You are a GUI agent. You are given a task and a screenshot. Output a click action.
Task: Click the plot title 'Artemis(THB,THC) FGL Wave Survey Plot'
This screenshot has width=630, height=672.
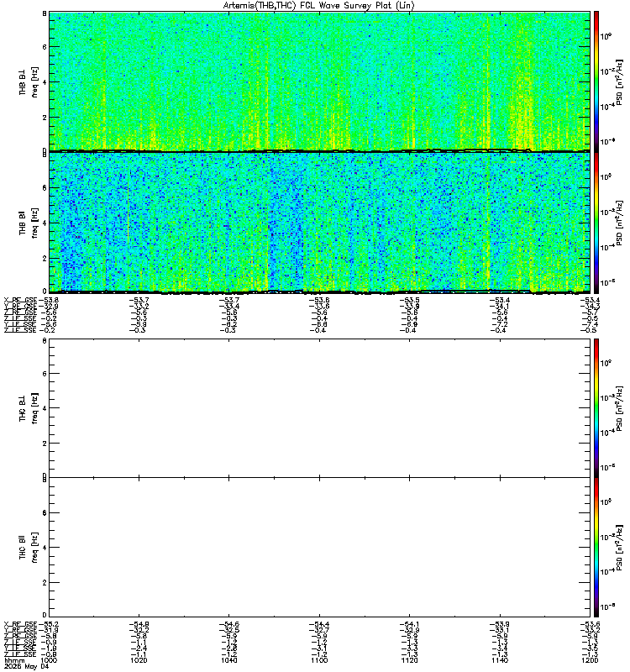[318, 6]
